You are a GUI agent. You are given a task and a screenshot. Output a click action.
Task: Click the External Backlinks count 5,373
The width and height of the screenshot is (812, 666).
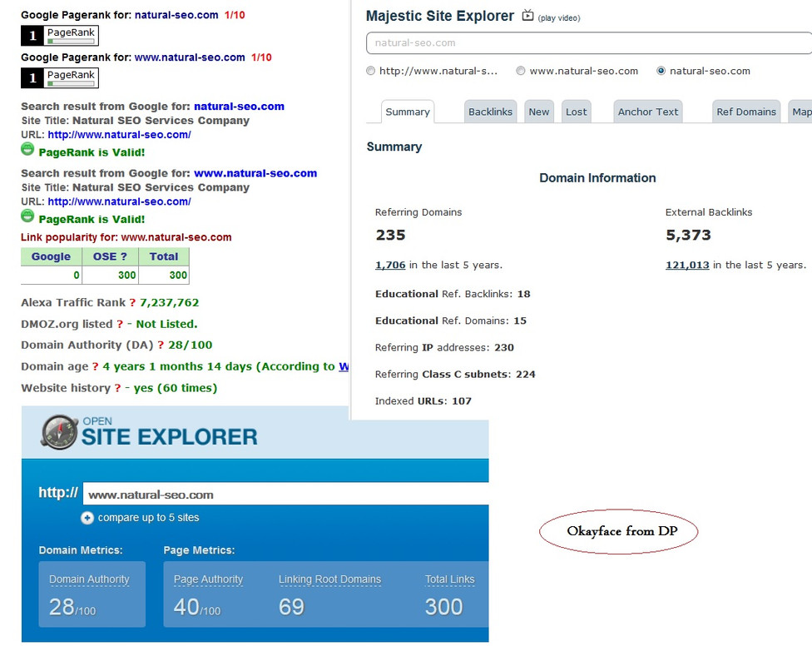688,236
